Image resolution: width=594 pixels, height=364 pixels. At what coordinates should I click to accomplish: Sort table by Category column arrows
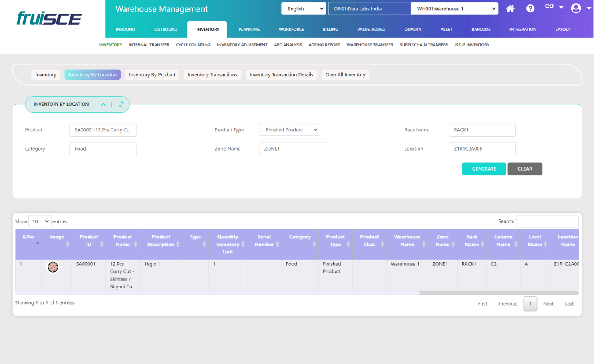[314, 244]
